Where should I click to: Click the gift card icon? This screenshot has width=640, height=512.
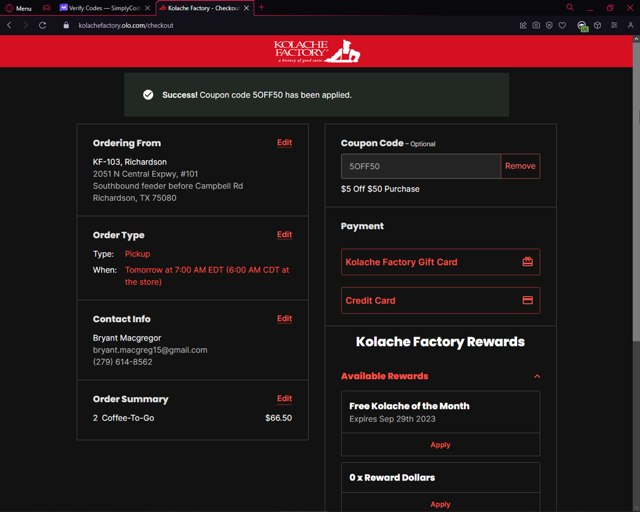(x=528, y=262)
